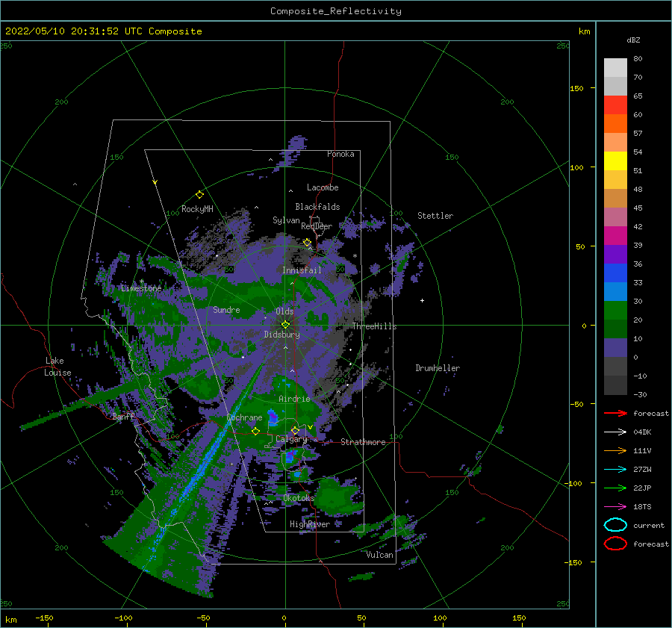Click the Ponoka city label
Screen dimensions: 672x628
pos(340,154)
